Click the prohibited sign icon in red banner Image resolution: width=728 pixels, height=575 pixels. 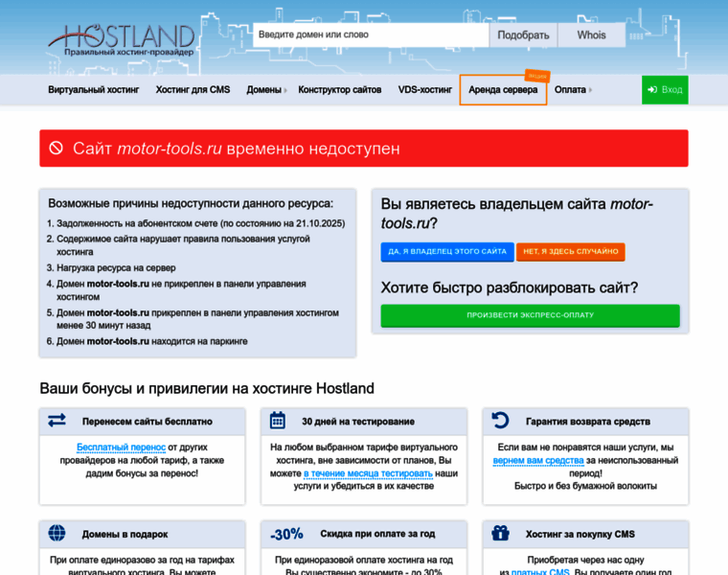(57, 149)
